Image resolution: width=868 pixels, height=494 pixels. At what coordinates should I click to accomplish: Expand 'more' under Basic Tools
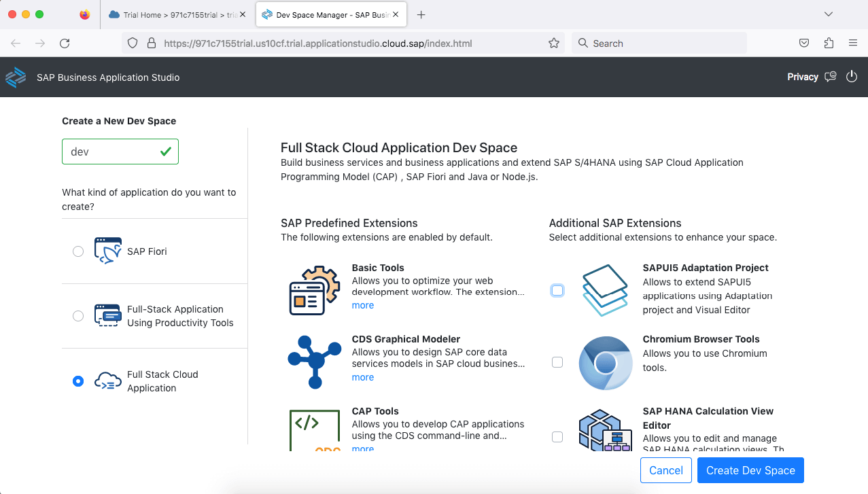coord(363,305)
